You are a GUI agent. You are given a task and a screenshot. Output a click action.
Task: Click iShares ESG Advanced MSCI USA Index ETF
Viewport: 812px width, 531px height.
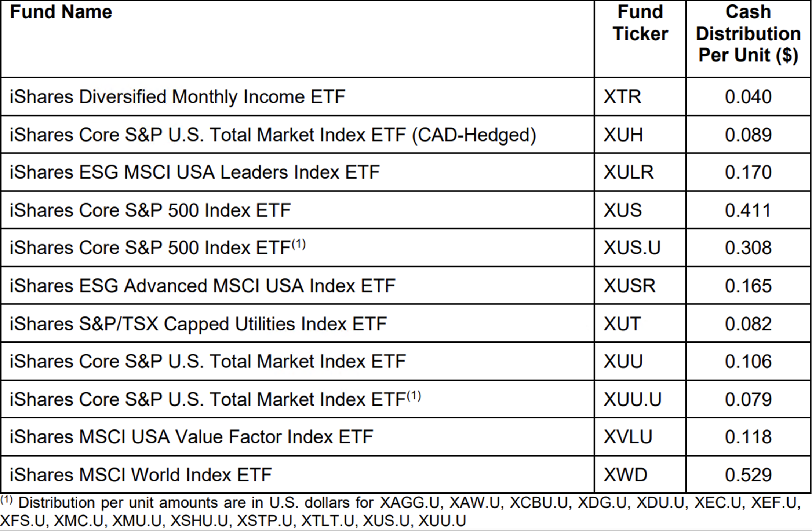click(203, 286)
